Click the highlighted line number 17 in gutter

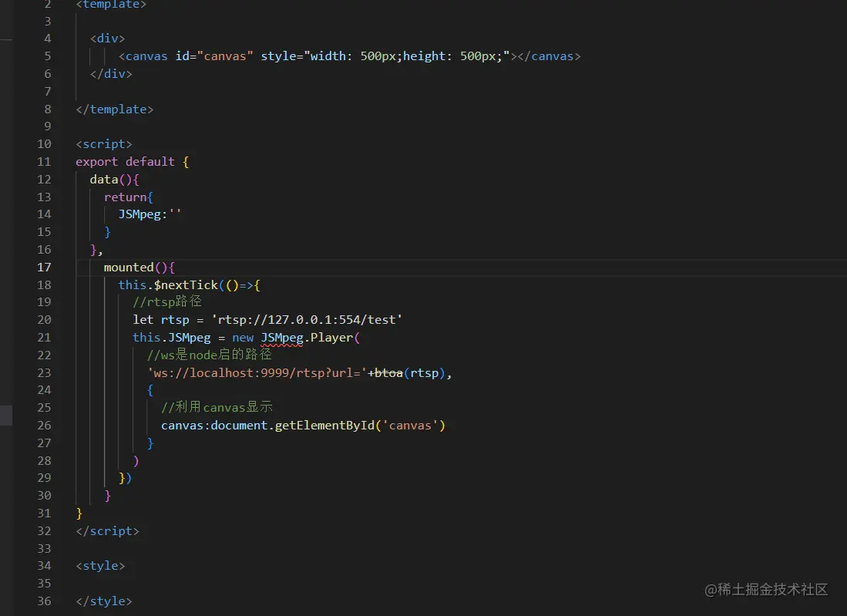pyautogui.click(x=44, y=268)
